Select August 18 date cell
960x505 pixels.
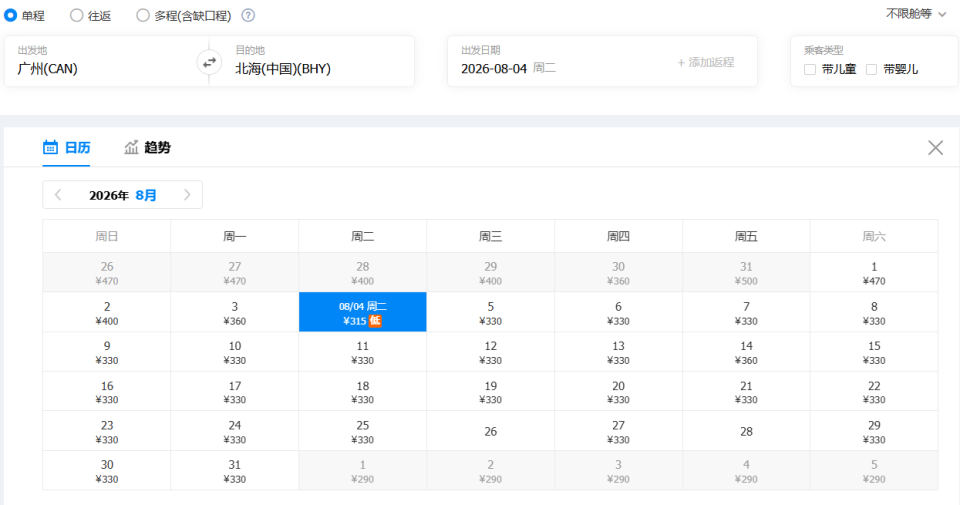point(362,392)
